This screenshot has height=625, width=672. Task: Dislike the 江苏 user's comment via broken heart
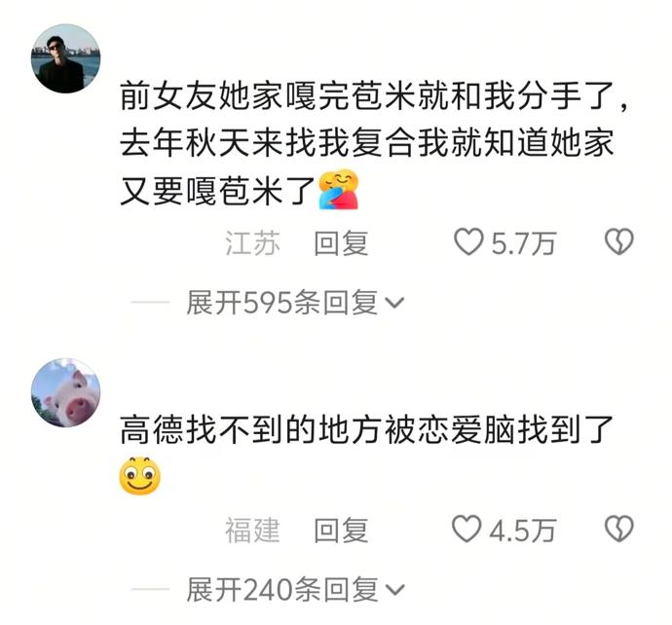click(x=618, y=241)
